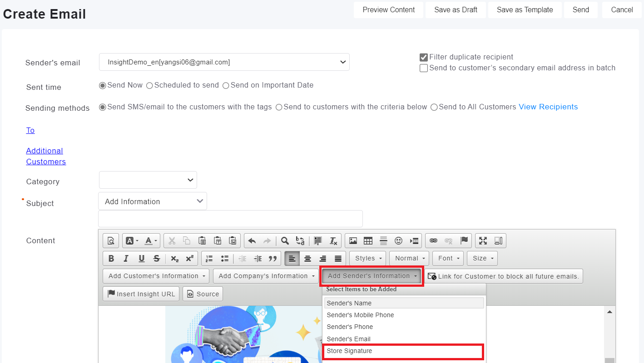Choose Store Signature item
Screen dimensions: 644x363
pyautogui.click(x=403, y=351)
